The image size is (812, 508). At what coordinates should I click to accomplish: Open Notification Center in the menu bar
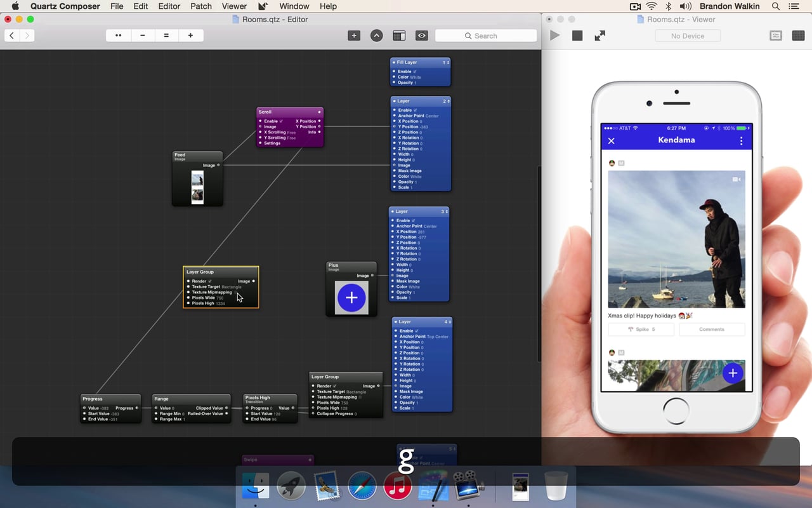794,6
